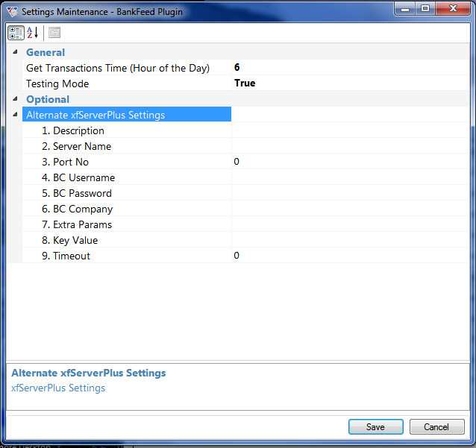Image resolution: width=476 pixels, height=448 pixels.
Task: Change Testing Mode value True
Action: pos(351,83)
